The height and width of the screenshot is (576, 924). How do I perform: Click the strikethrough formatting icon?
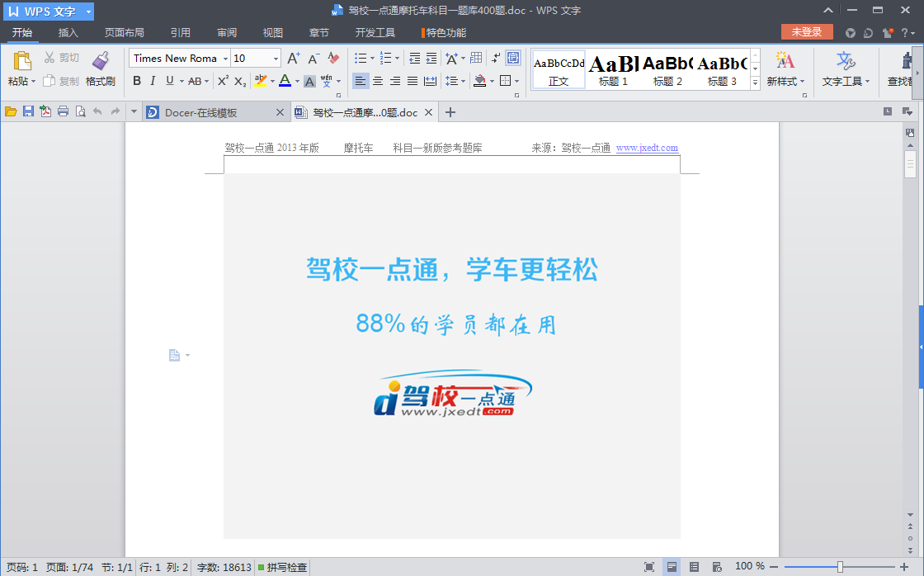coord(194,82)
